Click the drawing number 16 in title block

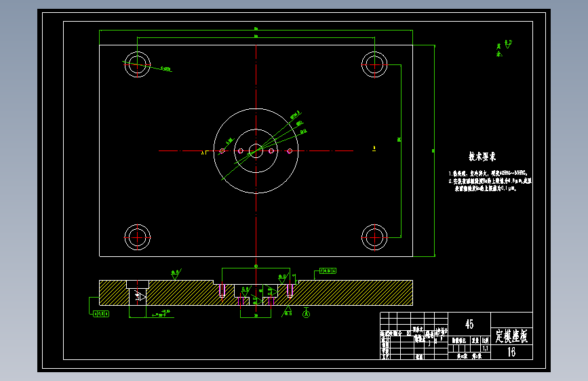[x=511, y=352]
